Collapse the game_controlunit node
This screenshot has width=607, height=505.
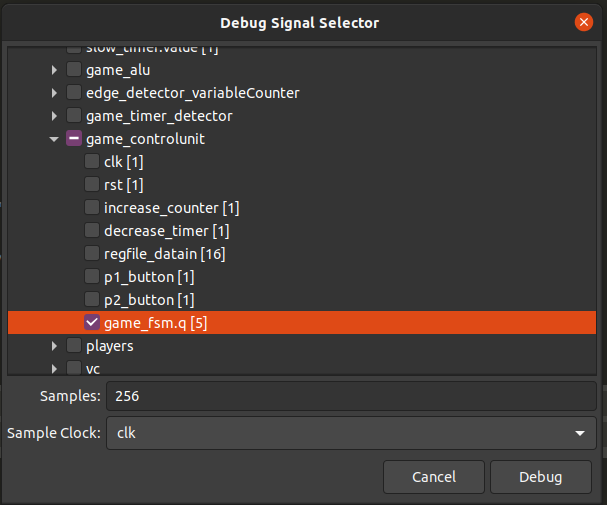(x=54, y=139)
